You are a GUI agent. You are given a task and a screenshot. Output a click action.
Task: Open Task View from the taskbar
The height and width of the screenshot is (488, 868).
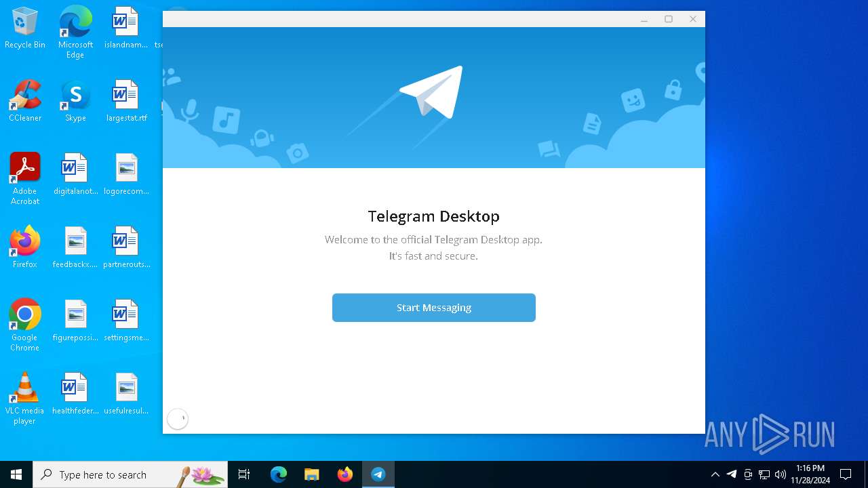click(x=244, y=474)
